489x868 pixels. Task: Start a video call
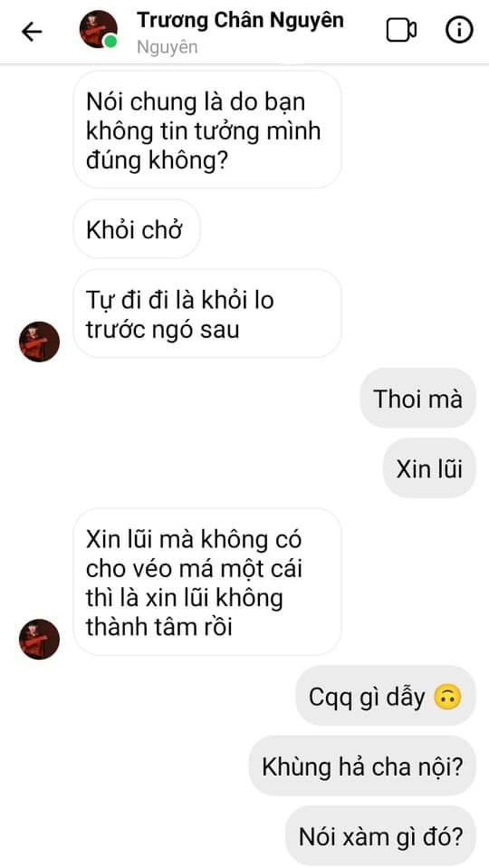(x=401, y=31)
